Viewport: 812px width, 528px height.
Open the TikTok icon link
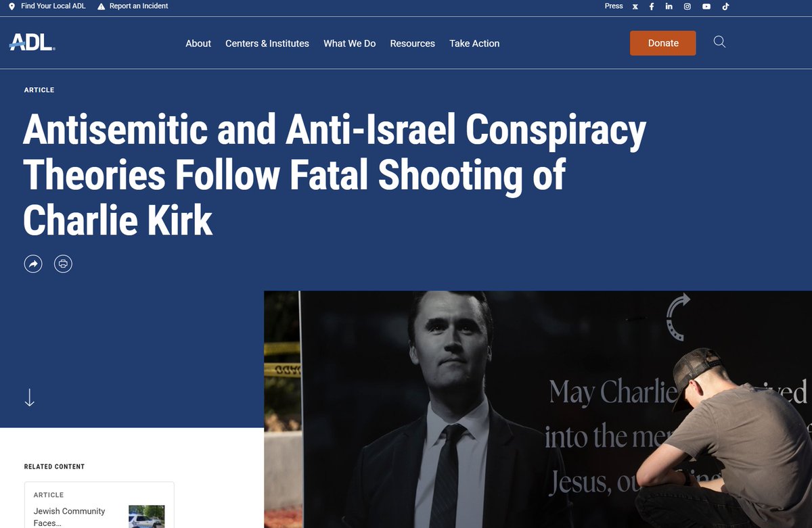click(725, 6)
